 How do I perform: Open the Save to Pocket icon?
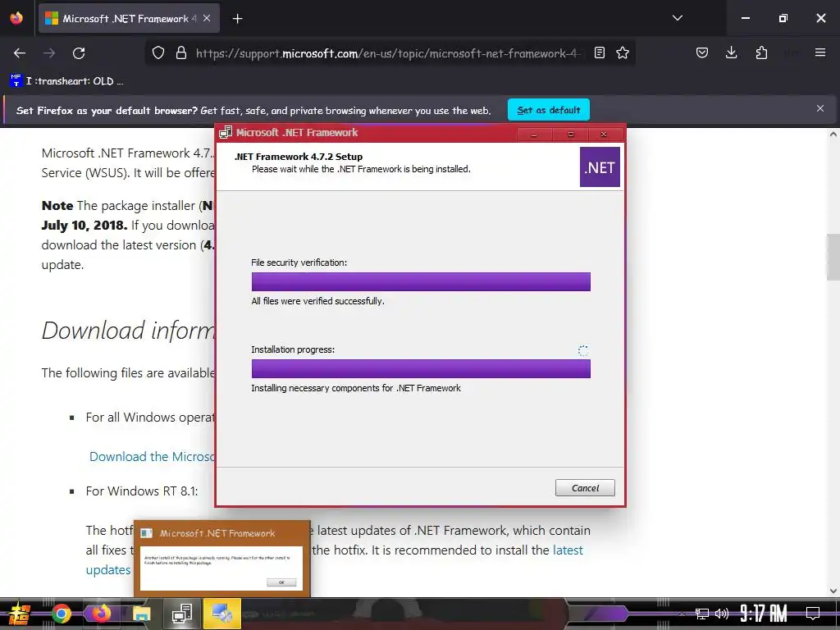pos(702,53)
